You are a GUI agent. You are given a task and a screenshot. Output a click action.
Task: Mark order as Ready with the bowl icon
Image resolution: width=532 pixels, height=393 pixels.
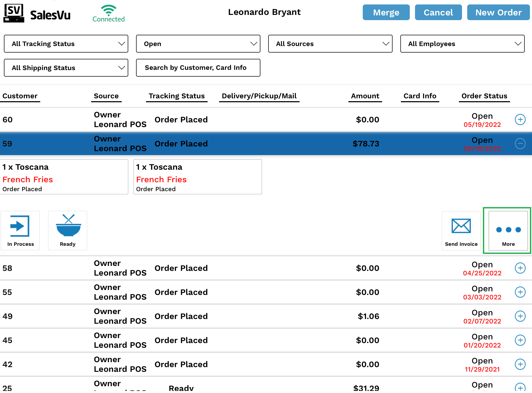(68, 226)
